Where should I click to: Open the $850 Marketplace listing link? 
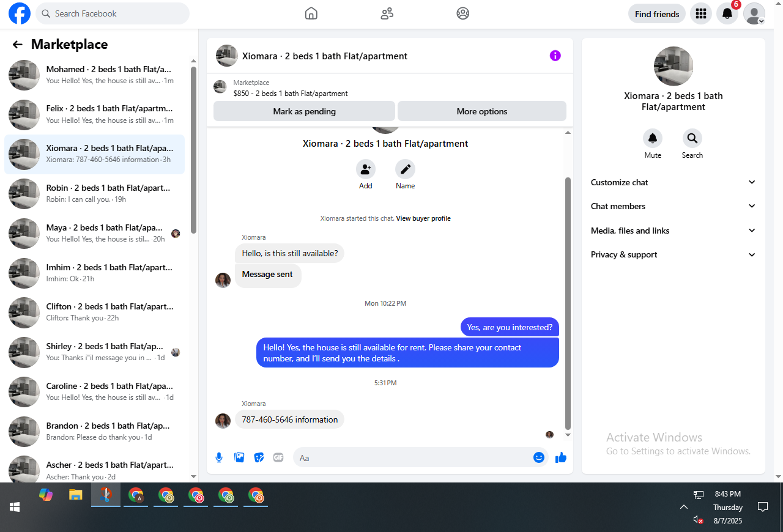tap(291, 94)
